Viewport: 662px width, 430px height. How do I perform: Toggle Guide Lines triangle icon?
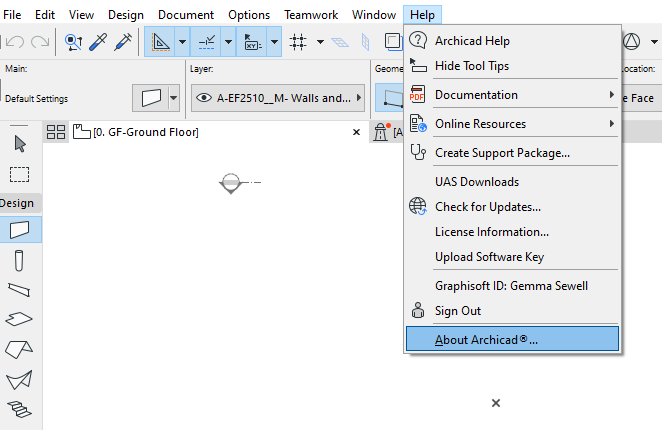click(x=160, y=42)
